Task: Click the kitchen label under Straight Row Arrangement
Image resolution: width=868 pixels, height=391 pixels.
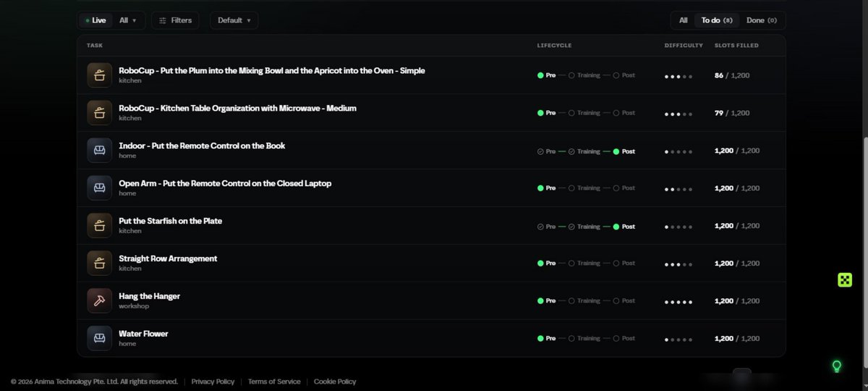Action: tap(130, 269)
